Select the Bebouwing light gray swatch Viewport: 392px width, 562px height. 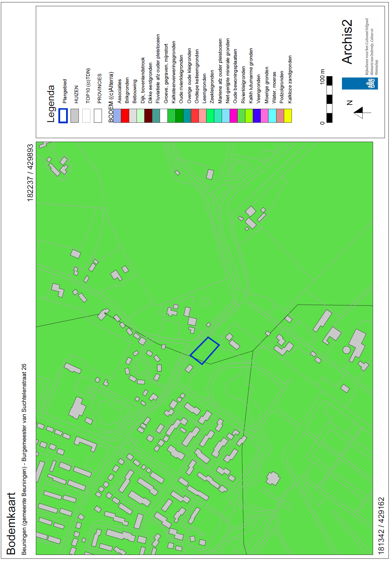[133, 116]
